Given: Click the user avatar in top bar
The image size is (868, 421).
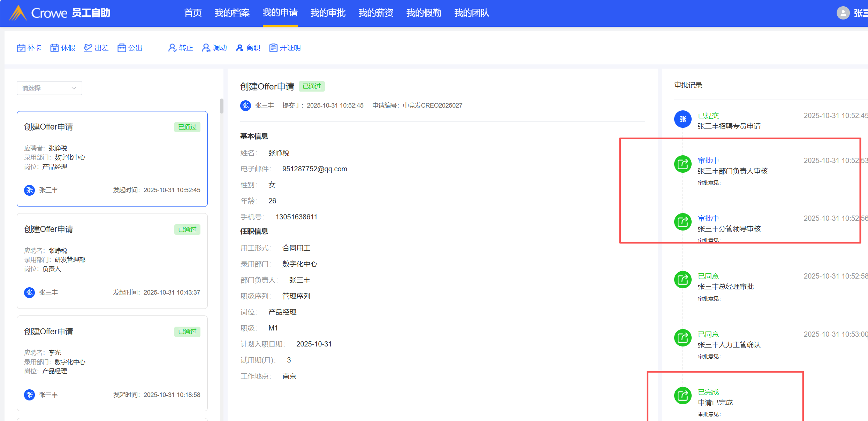Looking at the screenshot, I should coord(843,13).
